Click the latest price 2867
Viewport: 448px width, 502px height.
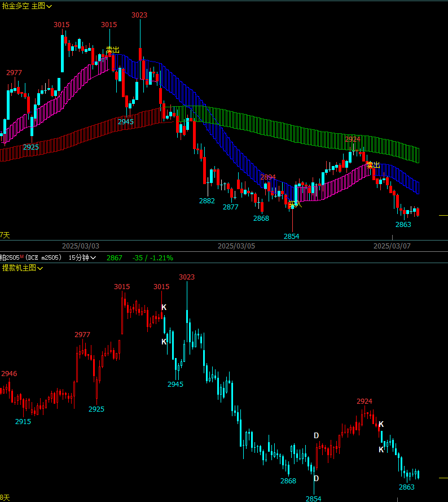coord(114,257)
